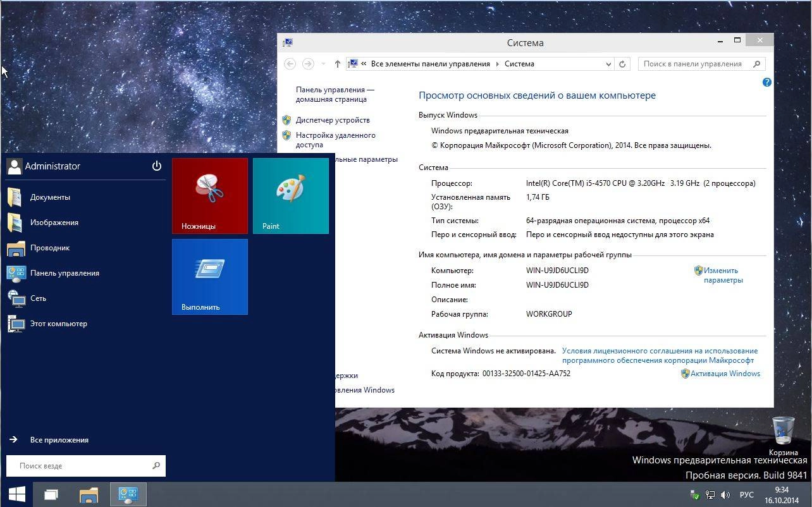Open the blue Help question mark
This screenshot has height=507, width=812.
(767, 82)
